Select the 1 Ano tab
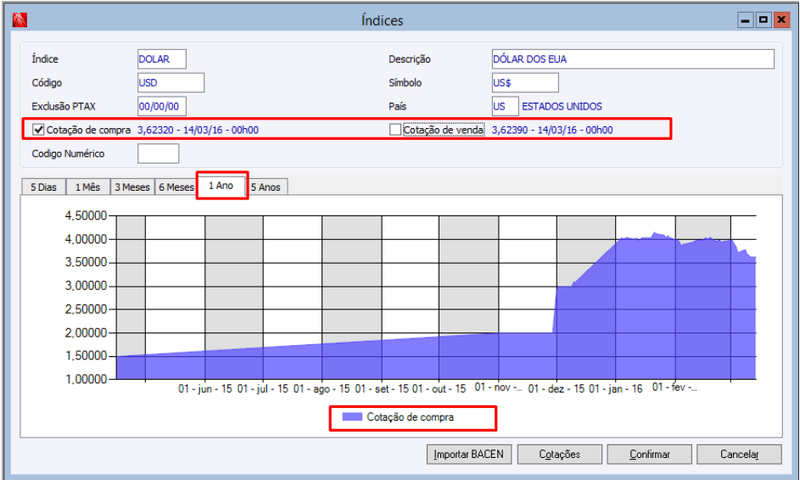 pyautogui.click(x=221, y=186)
